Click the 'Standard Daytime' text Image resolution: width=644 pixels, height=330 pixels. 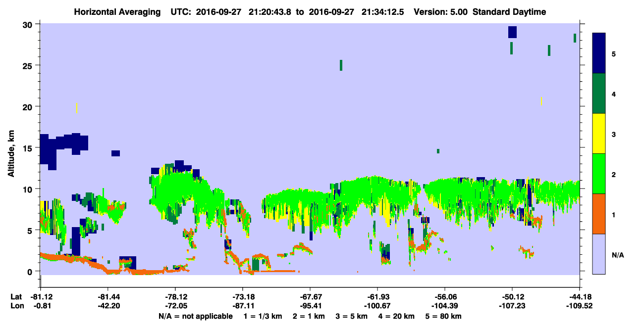coord(509,12)
